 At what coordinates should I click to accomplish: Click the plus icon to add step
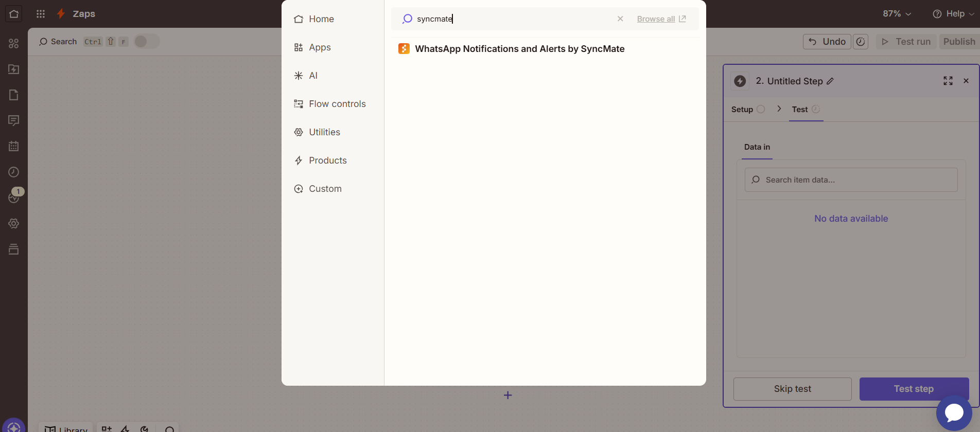coord(507,395)
